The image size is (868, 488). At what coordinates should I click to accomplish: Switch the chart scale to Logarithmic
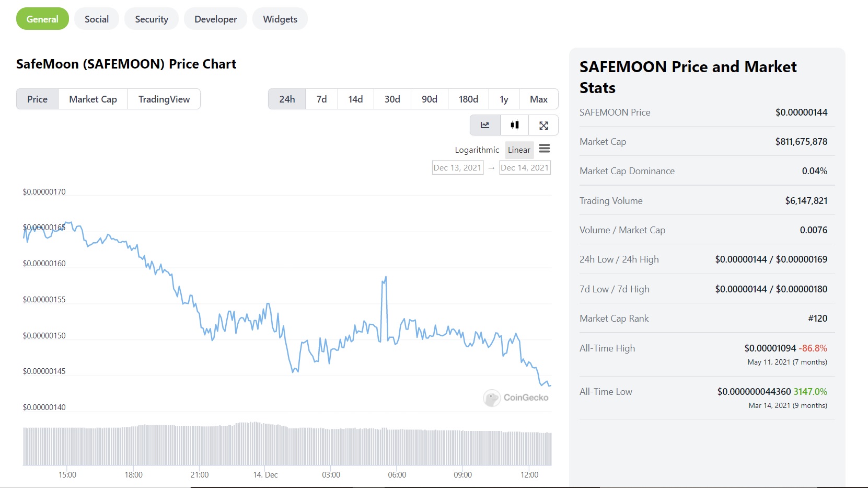476,150
